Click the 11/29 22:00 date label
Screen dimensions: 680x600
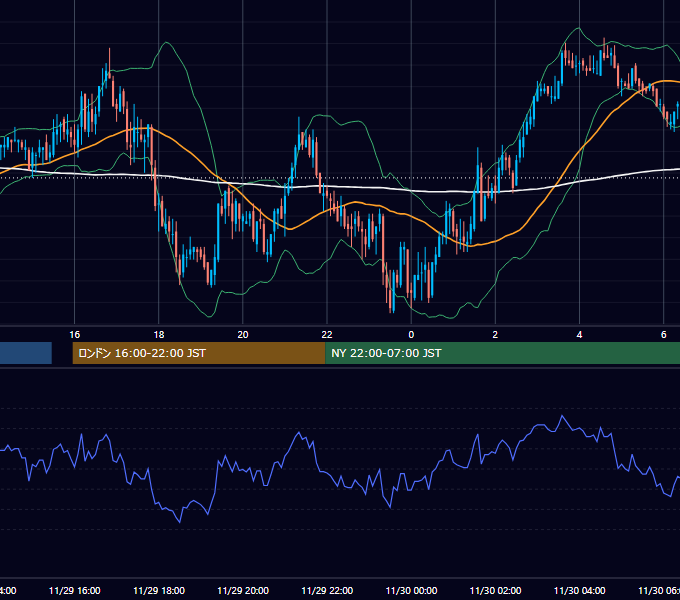click(x=327, y=590)
